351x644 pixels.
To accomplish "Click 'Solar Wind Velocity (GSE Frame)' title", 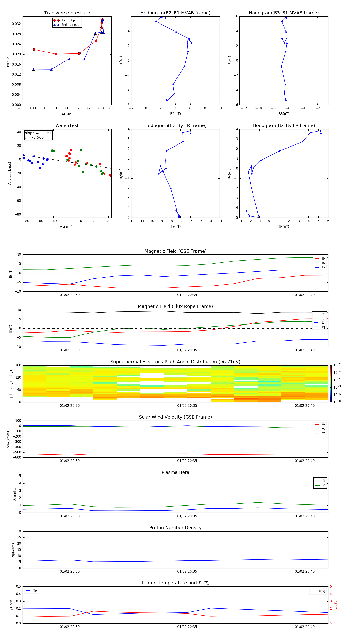I will [175, 417].
